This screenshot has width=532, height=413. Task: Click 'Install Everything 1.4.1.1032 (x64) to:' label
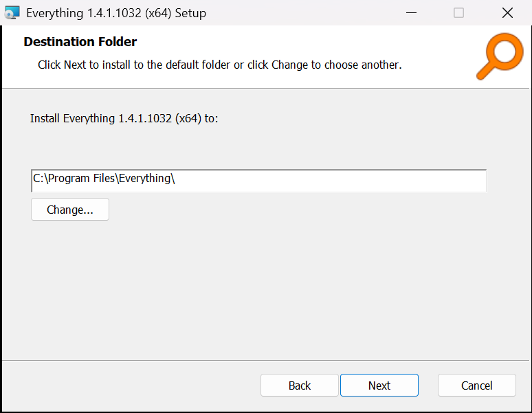pyautogui.click(x=124, y=119)
